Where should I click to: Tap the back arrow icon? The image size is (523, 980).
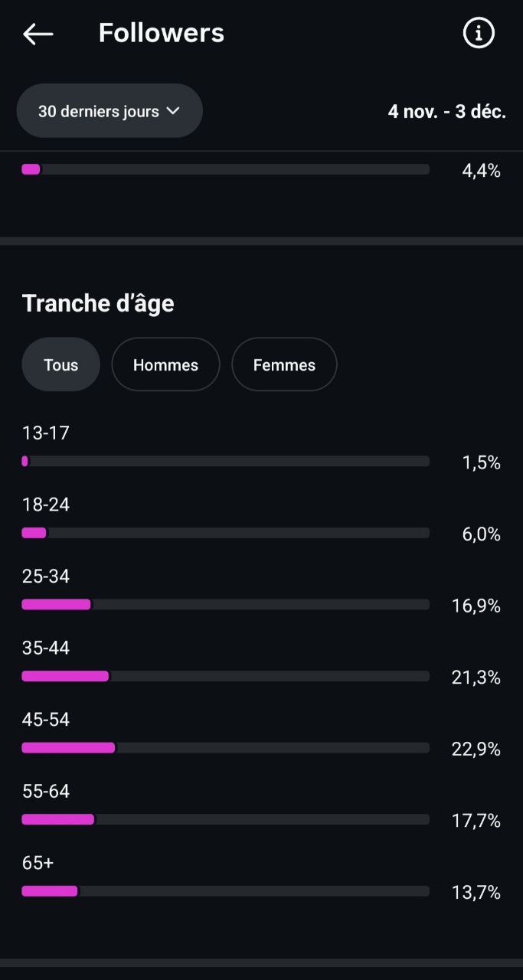pos(38,34)
